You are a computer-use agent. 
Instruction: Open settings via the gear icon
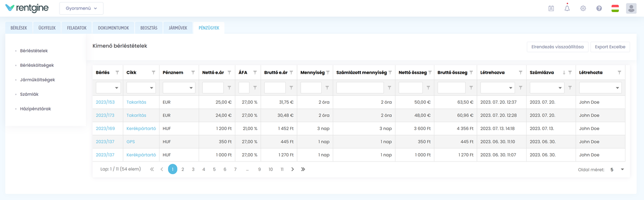583,8
